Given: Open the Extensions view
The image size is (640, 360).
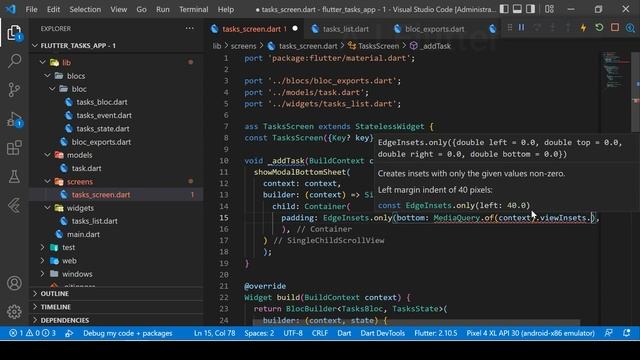Looking at the screenshot, I should (x=14, y=148).
